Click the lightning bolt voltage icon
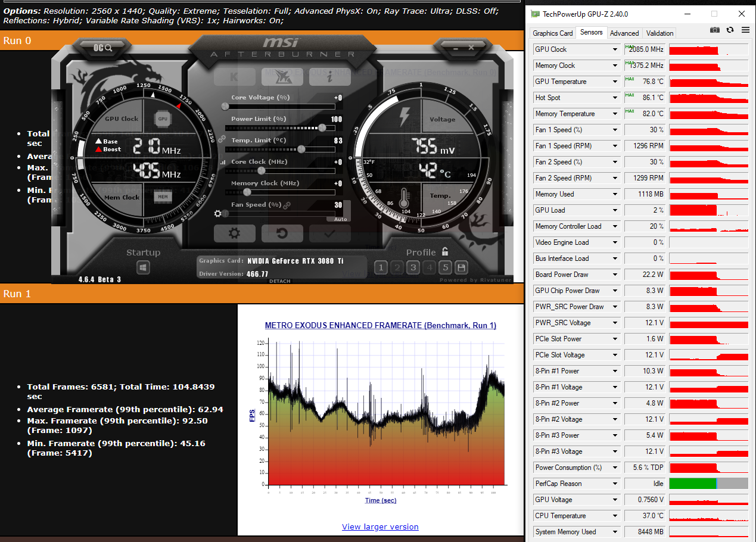Image resolution: width=756 pixels, height=542 pixels. 404,117
